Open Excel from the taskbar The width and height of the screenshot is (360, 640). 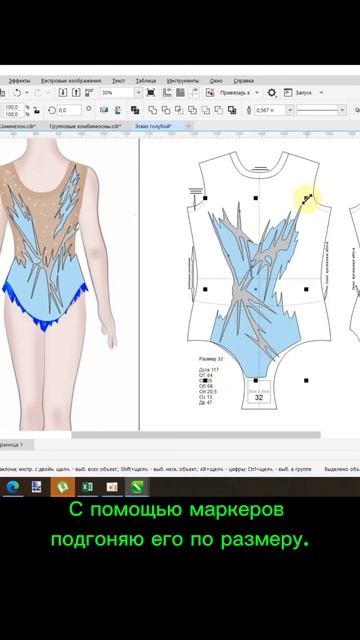87,487
